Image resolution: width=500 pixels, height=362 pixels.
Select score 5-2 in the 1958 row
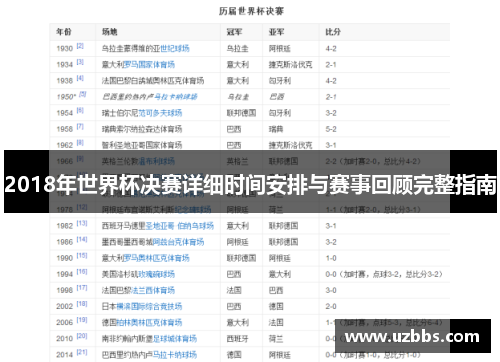331,129
